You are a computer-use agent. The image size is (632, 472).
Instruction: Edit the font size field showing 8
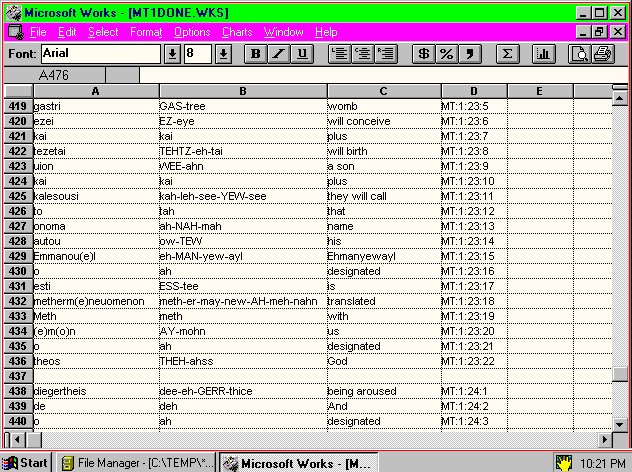click(198, 54)
